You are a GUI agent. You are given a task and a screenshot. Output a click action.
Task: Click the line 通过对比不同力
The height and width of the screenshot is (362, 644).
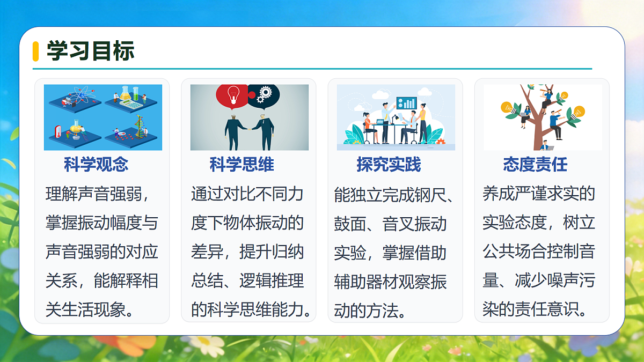point(247,194)
